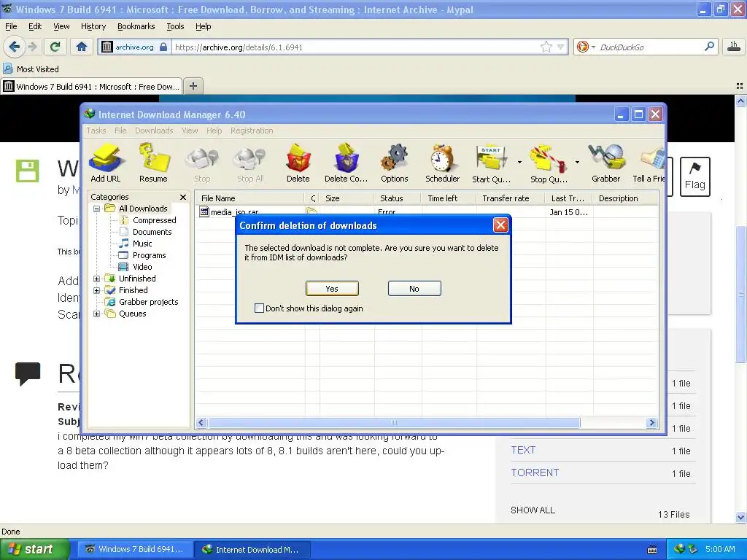Click the right arrow of IDM scrollbar
This screenshot has height=560, width=747.
coord(651,422)
